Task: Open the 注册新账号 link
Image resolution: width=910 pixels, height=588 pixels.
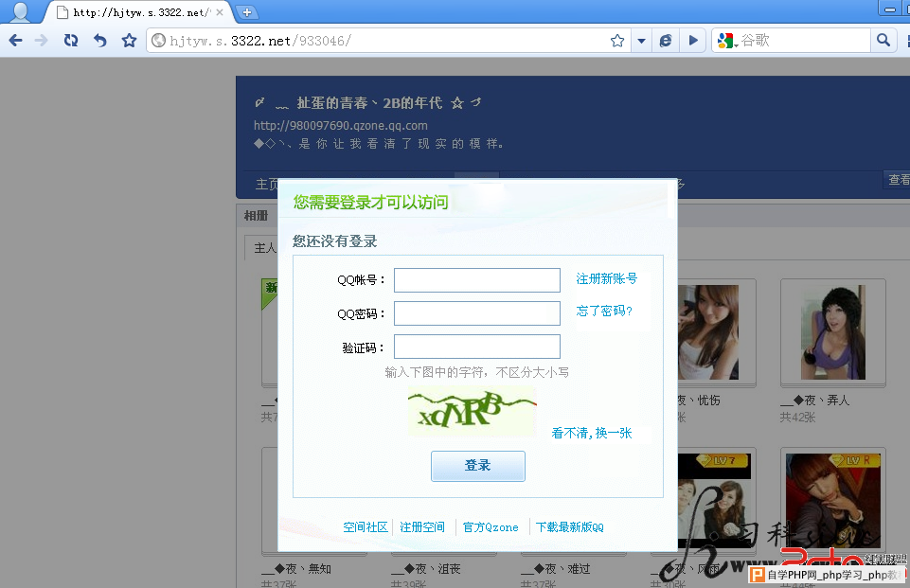Action: coord(606,278)
